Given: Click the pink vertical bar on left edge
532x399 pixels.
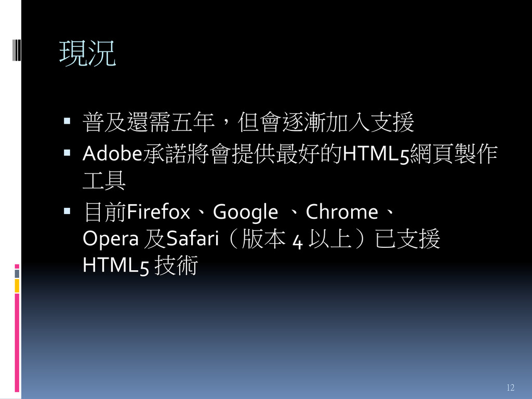Looking at the screenshot, I should [17, 343].
